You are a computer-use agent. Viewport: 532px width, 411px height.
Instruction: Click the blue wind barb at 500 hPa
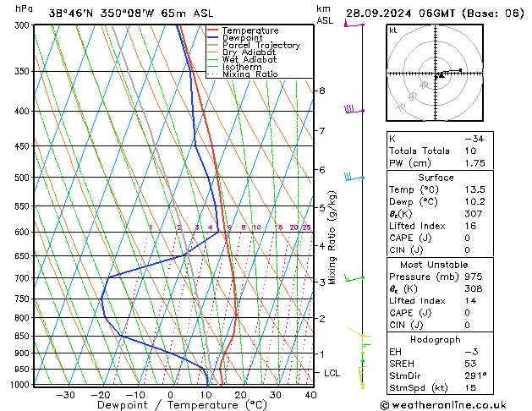(354, 177)
